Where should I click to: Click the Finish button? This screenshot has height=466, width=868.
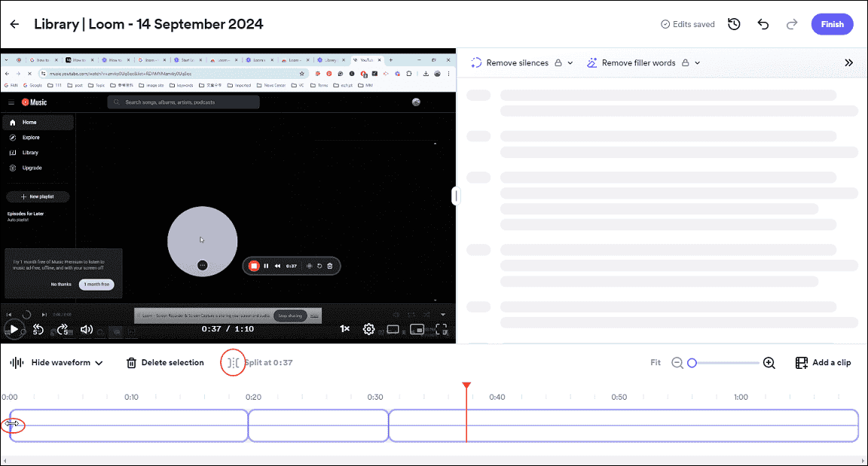point(832,24)
